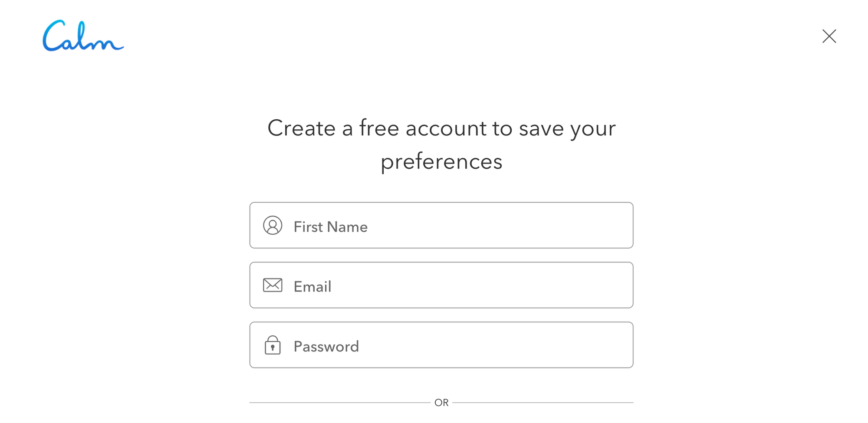The width and height of the screenshot is (868, 423).
Task: Select the person icon in First Name field
Action: 272,226
